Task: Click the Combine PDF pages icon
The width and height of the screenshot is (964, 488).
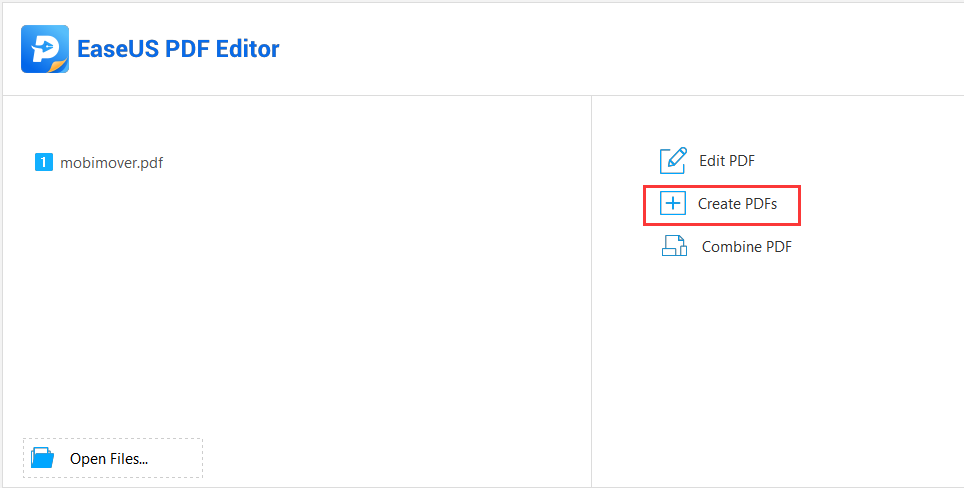Action: point(674,246)
